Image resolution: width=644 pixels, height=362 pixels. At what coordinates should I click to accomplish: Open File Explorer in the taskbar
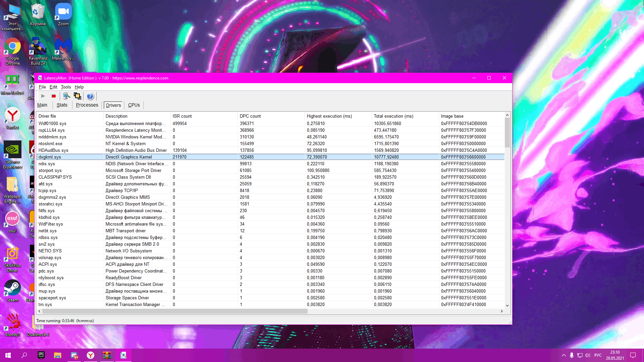(x=58, y=355)
